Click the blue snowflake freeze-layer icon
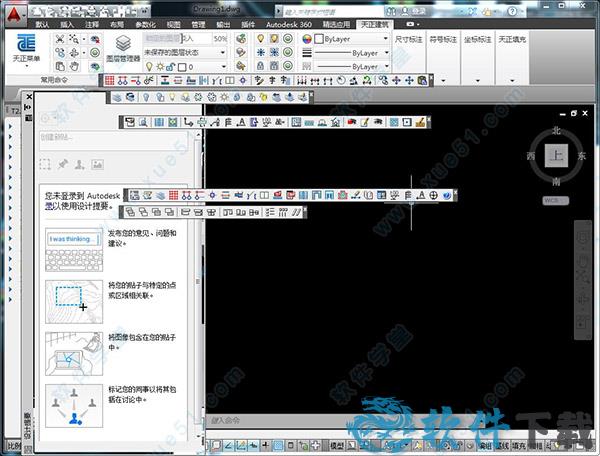This screenshot has width=600, height=456. pos(261,52)
